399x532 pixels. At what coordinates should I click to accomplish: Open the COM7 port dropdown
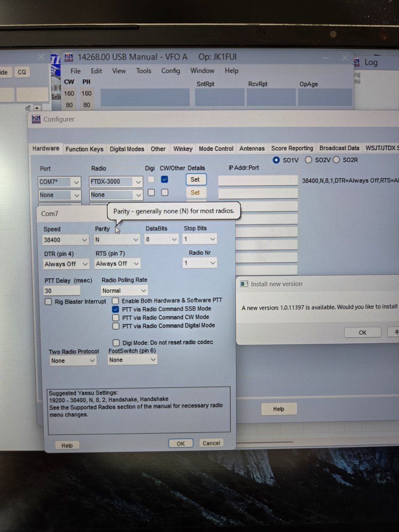(60, 182)
